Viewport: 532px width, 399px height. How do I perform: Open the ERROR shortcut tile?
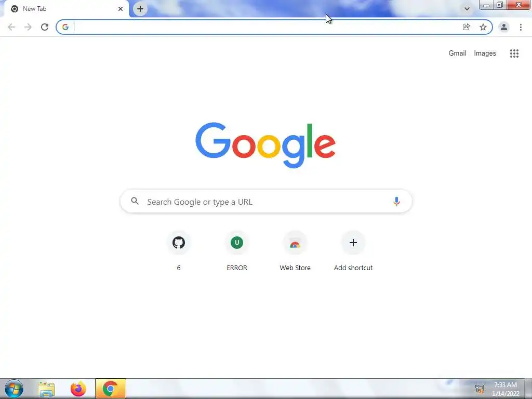[x=237, y=251]
